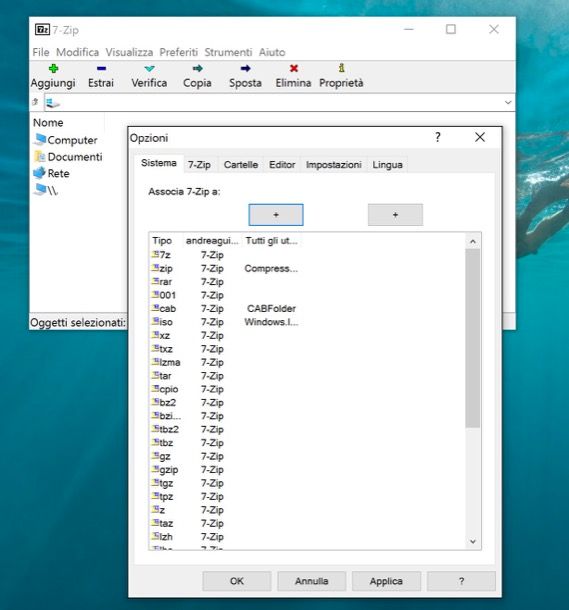The width and height of the screenshot is (569, 610).
Task: Open the Strumenti menu
Action: coord(228,52)
